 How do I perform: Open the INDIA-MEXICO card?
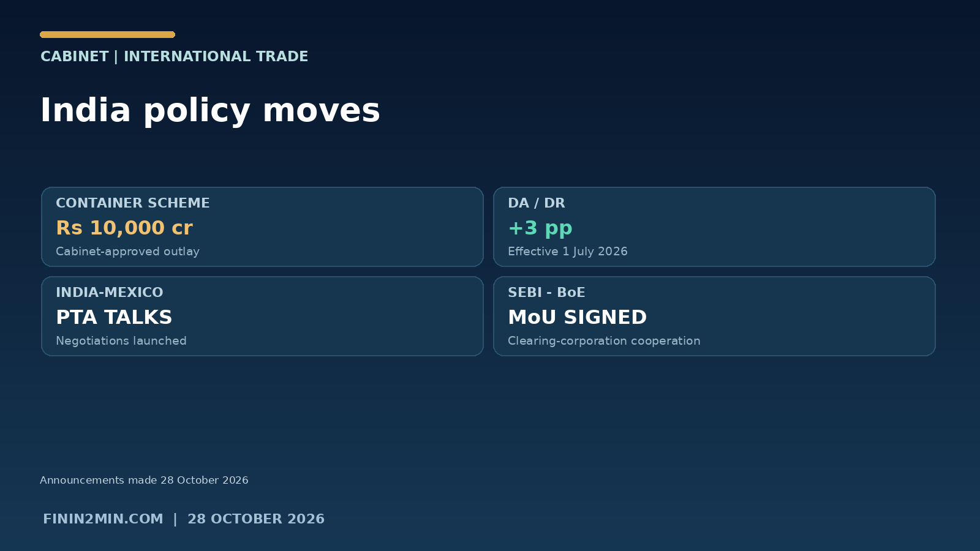pos(262,317)
